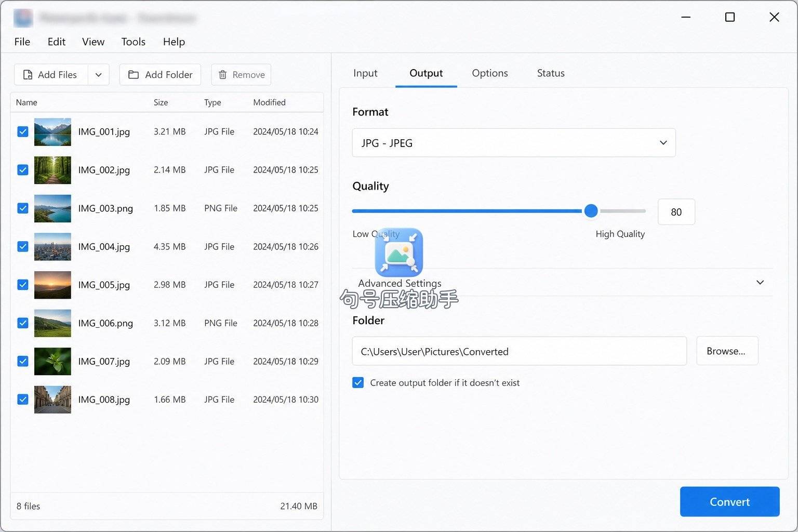Image resolution: width=798 pixels, height=532 pixels.
Task: Click the Remove trash can icon
Action: pos(222,75)
